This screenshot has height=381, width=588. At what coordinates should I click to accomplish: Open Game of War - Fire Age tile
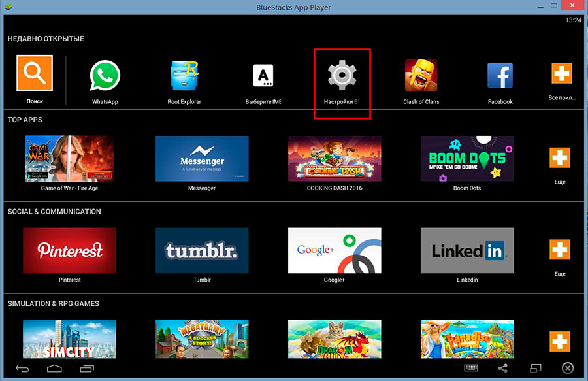pos(69,159)
